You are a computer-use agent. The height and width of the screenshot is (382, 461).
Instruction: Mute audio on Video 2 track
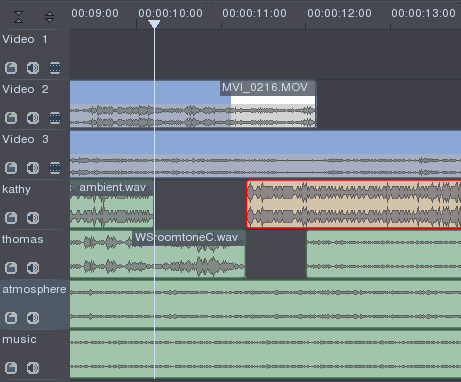click(x=33, y=118)
